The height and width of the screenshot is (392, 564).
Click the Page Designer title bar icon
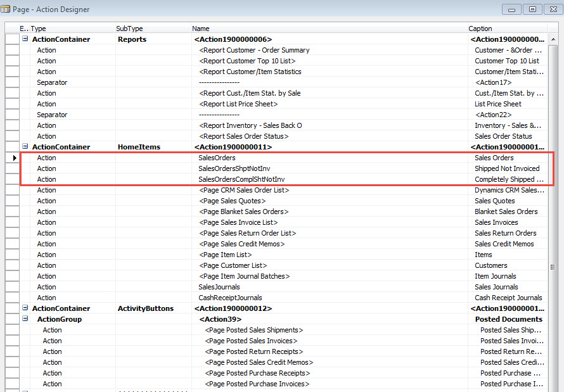(x=6, y=9)
